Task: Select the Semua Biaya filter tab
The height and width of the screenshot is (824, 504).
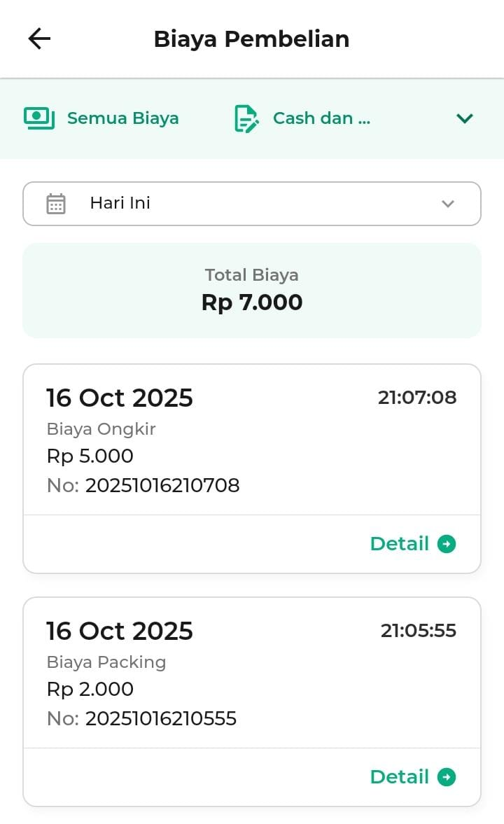Action: point(122,118)
